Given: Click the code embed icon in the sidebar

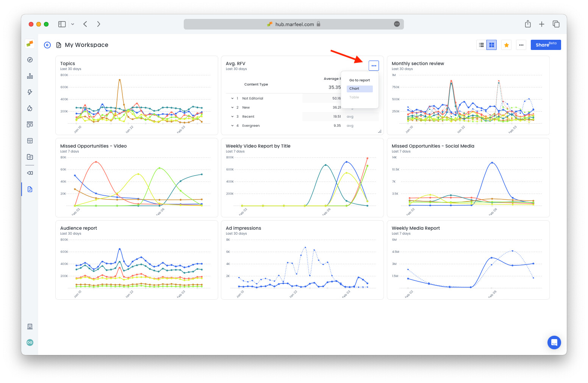Looking at the screenshot, I should (x=30, y=140).
